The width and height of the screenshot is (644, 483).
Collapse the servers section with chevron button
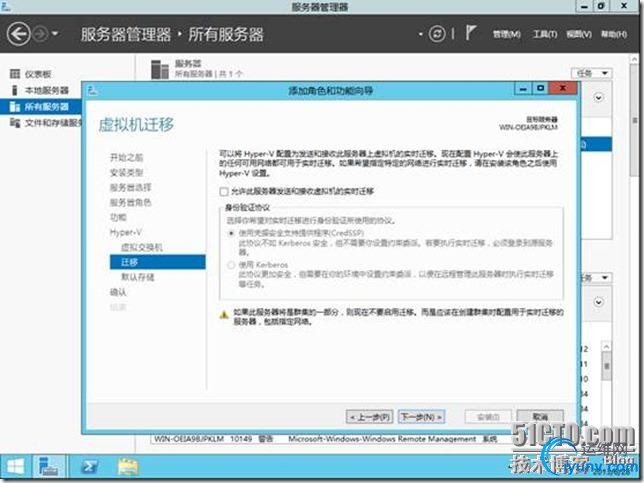coord(598,98)
